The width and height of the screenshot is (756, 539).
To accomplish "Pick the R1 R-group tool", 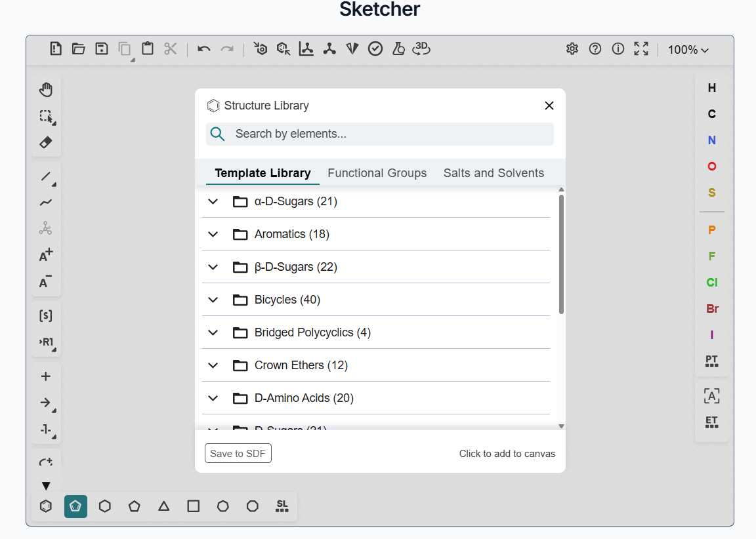I will coord(46,342).
